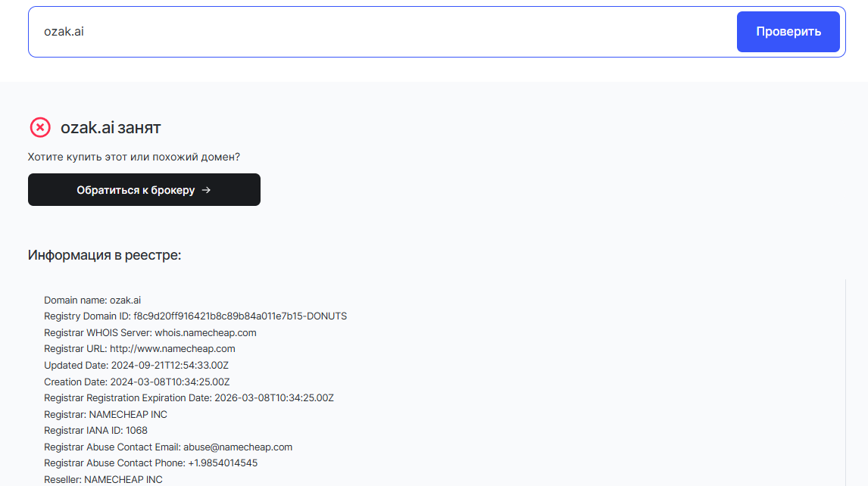This screenshot has height=486, width=868.
Task: Select the Registrar: NAMECHEAP INC line
Action: point(105,415)
